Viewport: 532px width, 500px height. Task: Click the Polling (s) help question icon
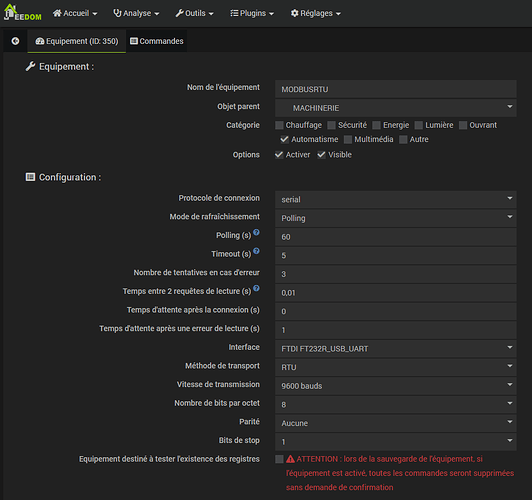(x=256, y=232)
